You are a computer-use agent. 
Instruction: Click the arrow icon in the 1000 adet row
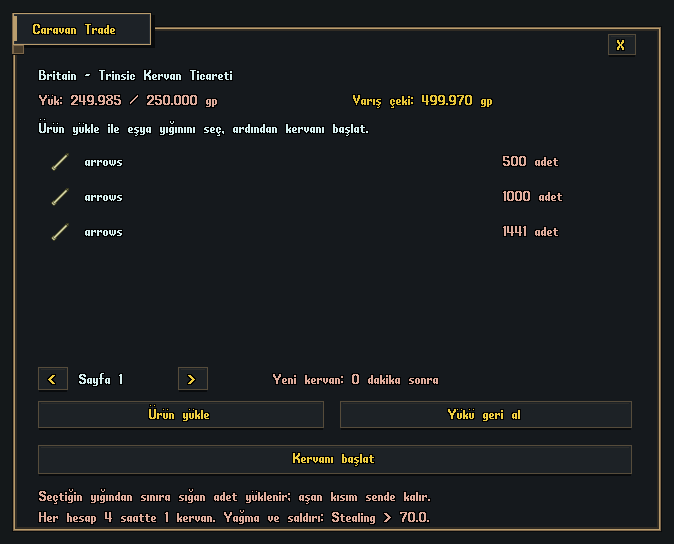60,197
